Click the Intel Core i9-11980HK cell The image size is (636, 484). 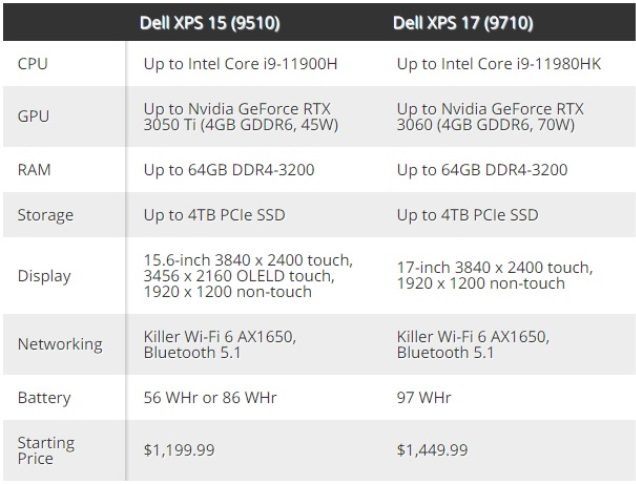coord(500,64)
